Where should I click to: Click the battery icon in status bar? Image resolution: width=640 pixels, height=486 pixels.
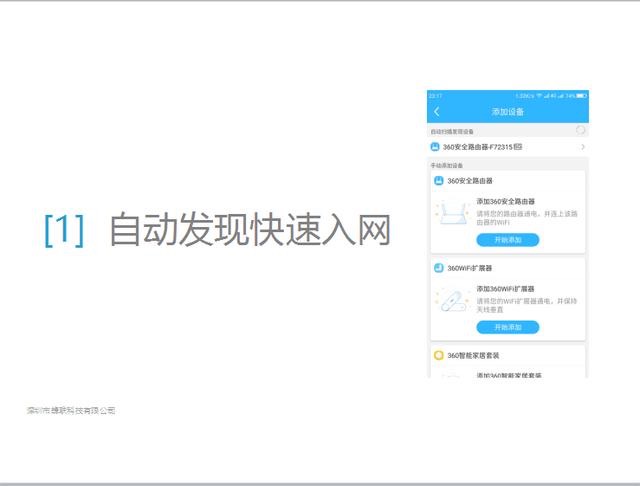(x=581, y=95)
